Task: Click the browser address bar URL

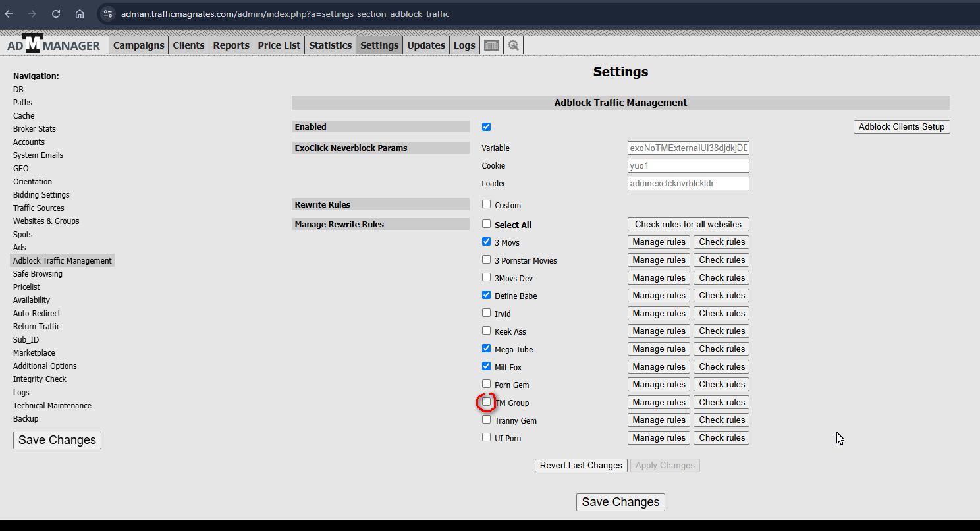Action: [x=285, y=14]
